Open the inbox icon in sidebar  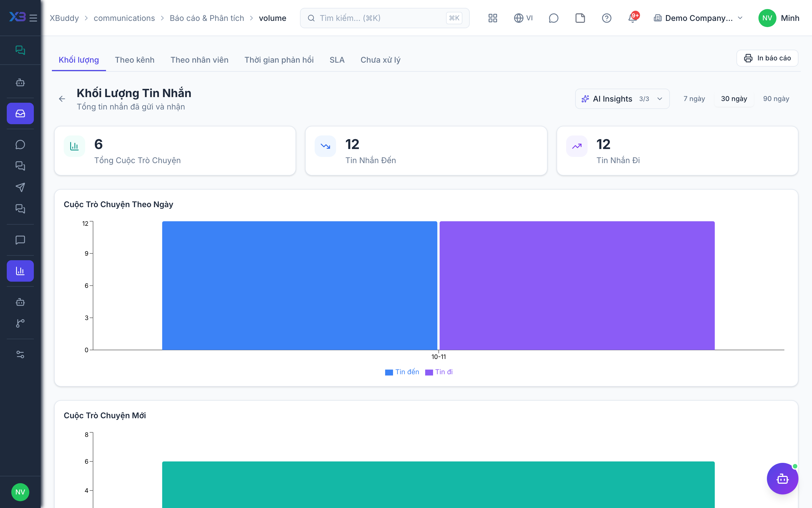tap(20, 113)
